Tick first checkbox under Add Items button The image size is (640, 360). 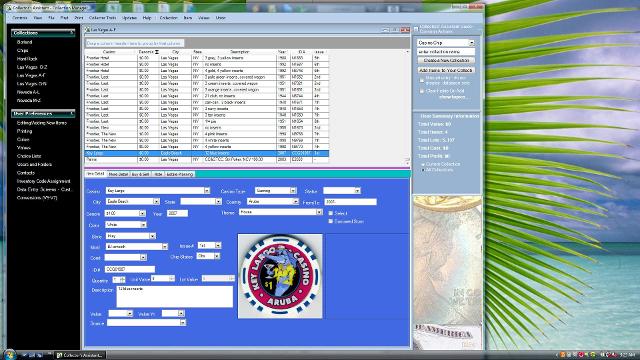coord(422,80)
